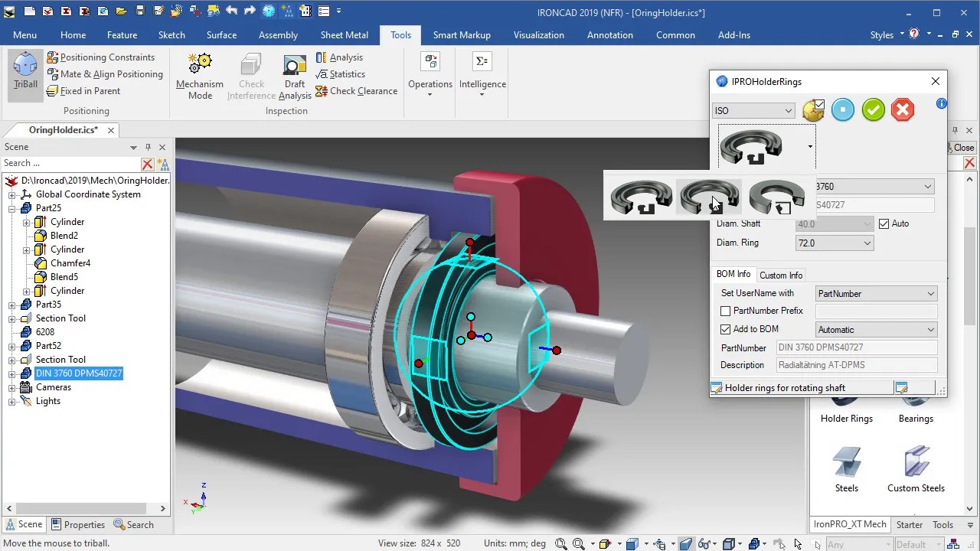
Task: Click the Analysis icon in Inspection group
Action: coord(322,57)
